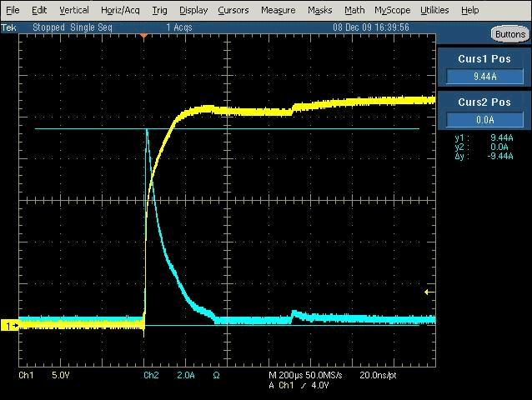Click the orange trigger position marker
Image resolution: width=532 pixels, height=400 pixels.
pos(143,36)
